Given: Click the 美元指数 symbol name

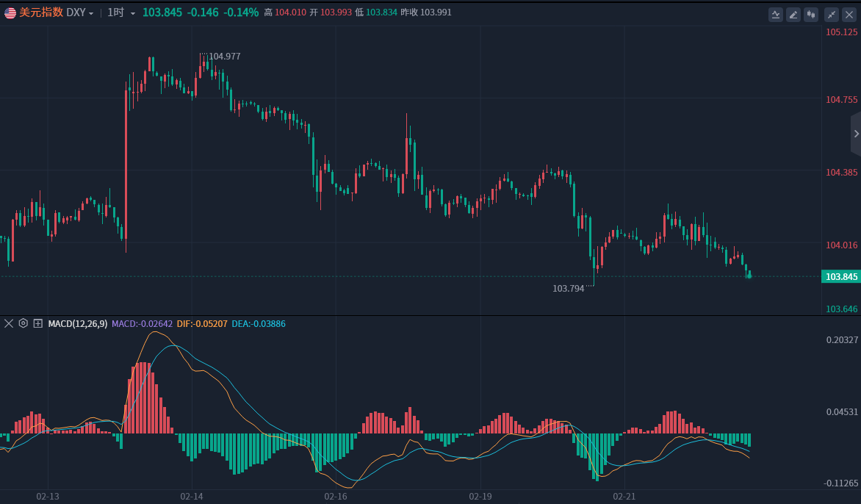Looking at the screenshot, I should [41, 12].
